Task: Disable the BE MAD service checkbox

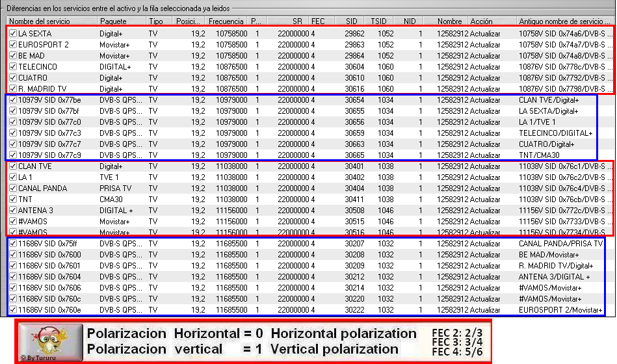Action: (13, 56)
